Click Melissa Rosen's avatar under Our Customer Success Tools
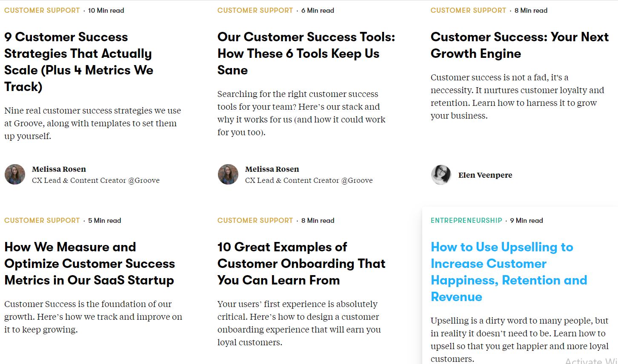Screen dimensions: 618x364 (x=228, y=174)
